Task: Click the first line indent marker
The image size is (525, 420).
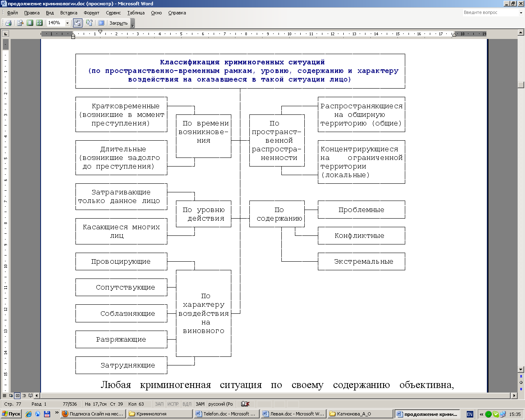Action: click(100, 32)
